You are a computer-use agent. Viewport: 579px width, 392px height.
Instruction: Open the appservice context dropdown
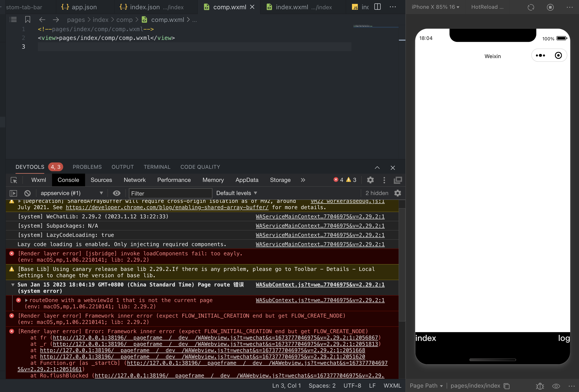point(71,193)
